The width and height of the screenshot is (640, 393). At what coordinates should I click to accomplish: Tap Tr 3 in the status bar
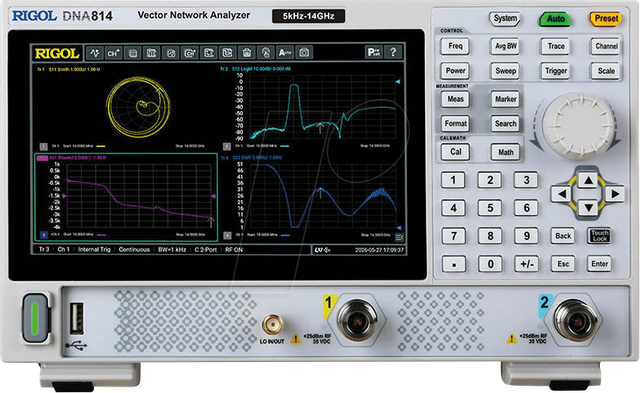pos(44,250)
